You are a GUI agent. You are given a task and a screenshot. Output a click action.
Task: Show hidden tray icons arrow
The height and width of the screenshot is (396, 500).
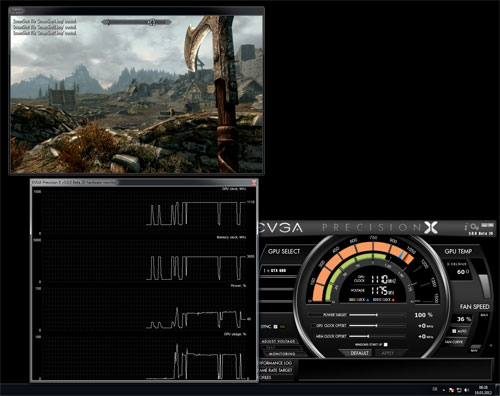click(x=444, y=390)
